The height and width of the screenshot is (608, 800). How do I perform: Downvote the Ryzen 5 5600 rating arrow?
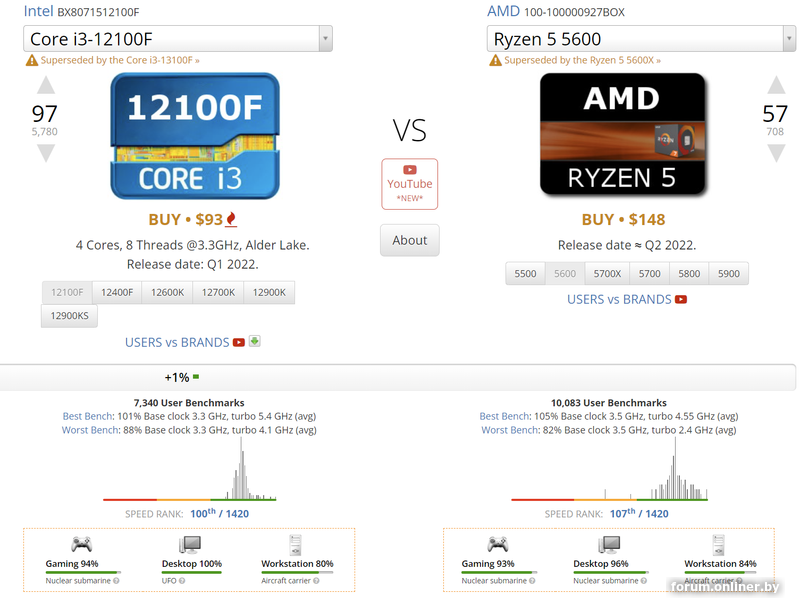coord(776,153)
